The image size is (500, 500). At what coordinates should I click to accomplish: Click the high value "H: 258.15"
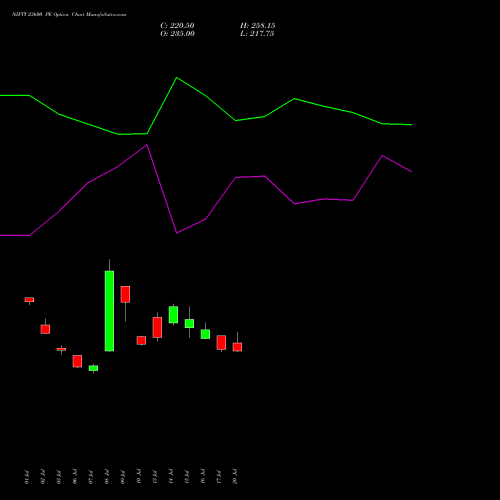[258, 26]
